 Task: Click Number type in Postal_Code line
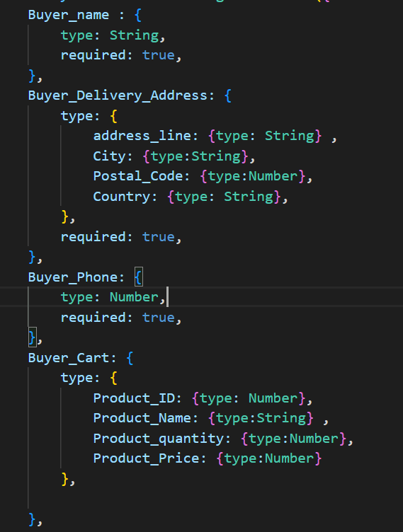pyautogui.click(x=273, y=176)
